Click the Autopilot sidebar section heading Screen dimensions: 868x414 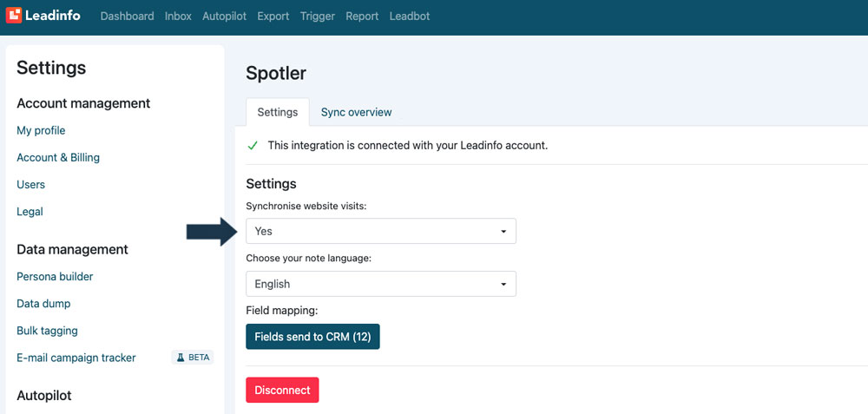44,395
